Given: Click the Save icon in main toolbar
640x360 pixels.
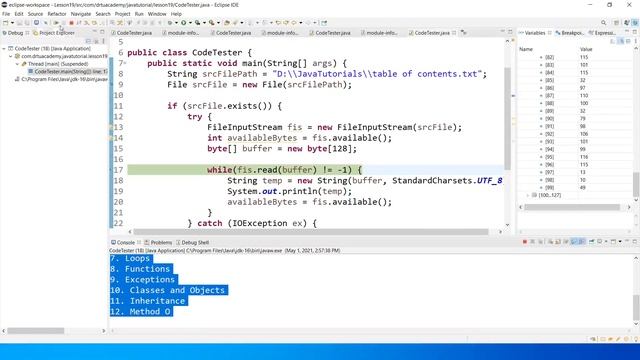Looking at the screenshot, I should coord(19,23).
